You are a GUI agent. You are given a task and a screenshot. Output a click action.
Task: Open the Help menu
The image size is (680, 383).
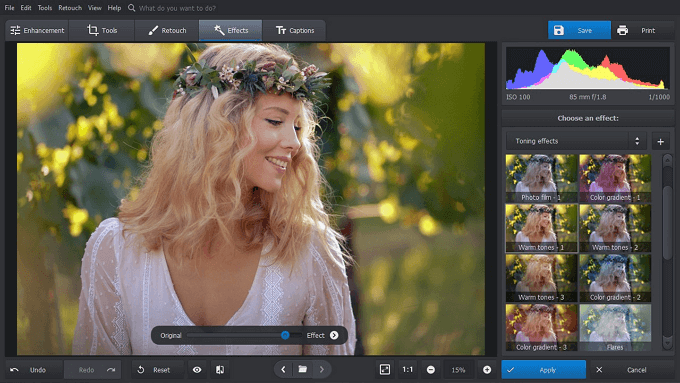tap(114, 8)
